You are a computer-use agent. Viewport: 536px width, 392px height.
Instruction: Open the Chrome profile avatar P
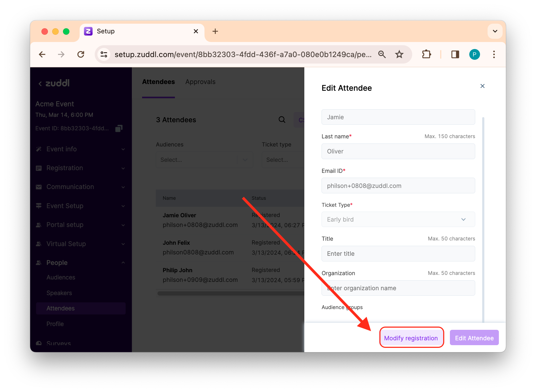(x=474, y=55)
